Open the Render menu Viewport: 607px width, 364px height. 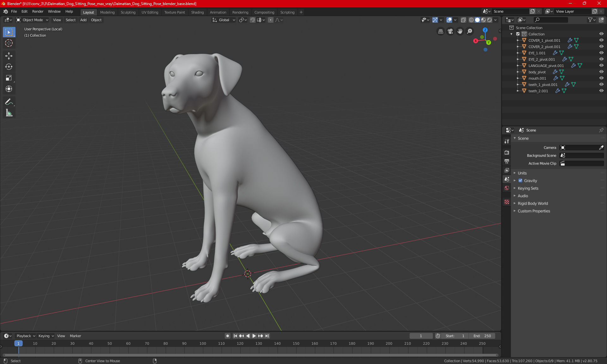click(x=38, y=11)
